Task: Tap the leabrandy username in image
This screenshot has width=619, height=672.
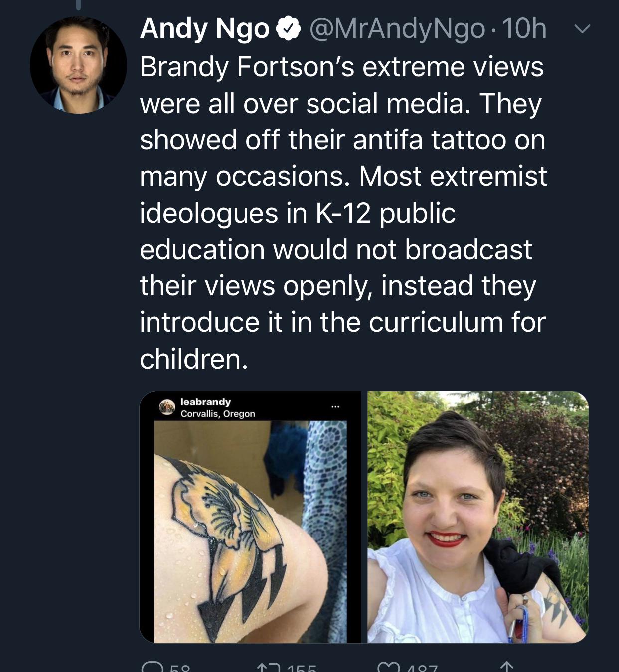Action: (x=205, y=402)
